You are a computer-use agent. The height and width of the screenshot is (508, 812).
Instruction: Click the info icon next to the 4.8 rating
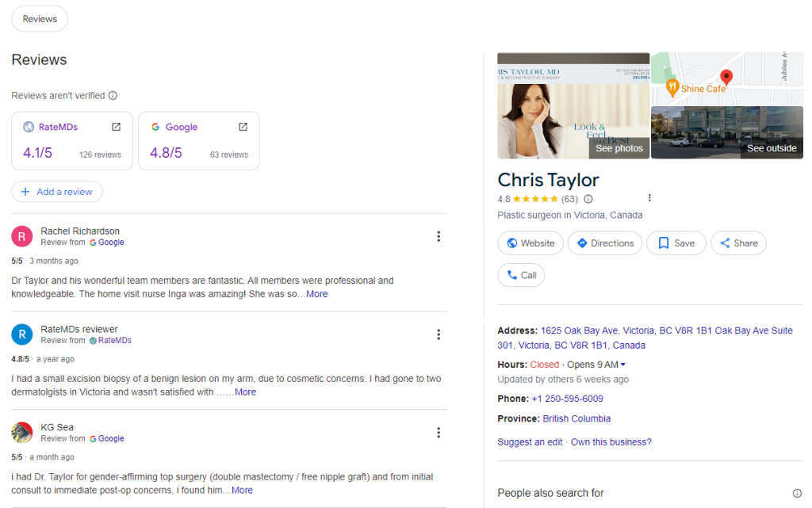588,198
